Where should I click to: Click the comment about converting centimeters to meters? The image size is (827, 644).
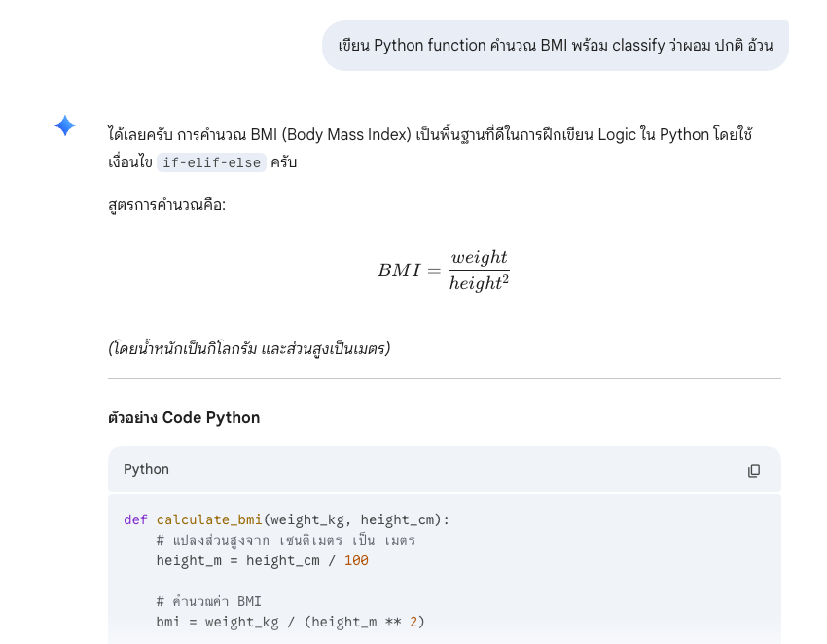tap(286, 540)
